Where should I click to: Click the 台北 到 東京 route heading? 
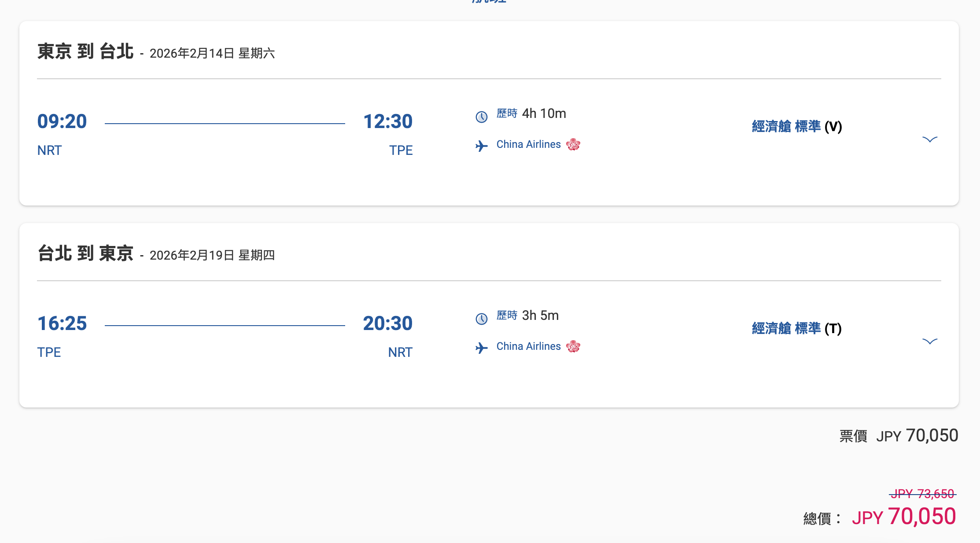tap(85, 254)
